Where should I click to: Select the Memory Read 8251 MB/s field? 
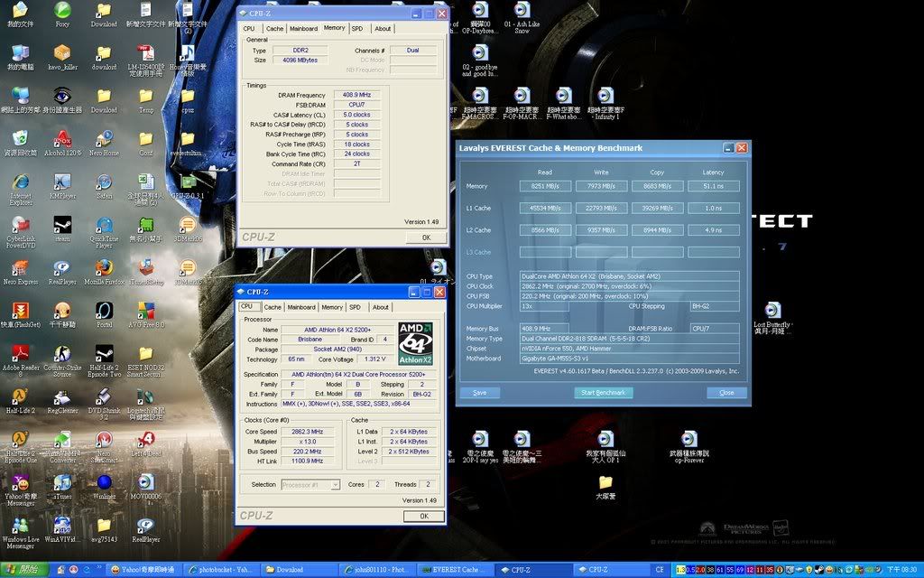click(545, 186)
